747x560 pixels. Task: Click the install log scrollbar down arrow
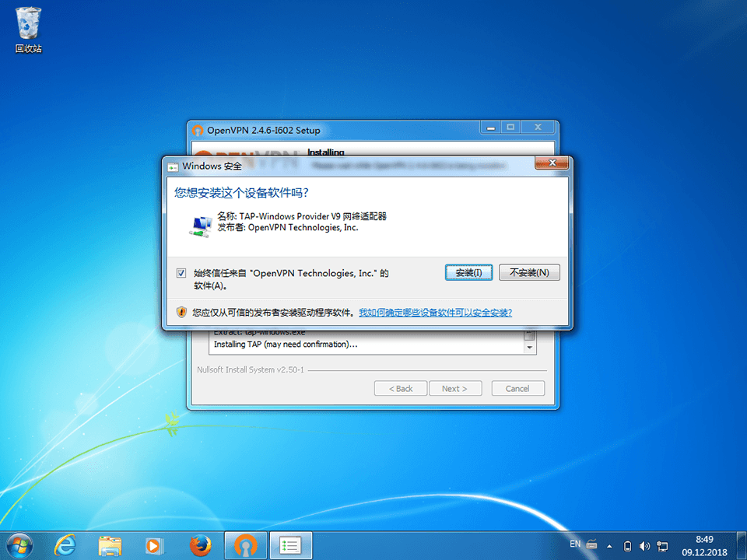point(529,348)
